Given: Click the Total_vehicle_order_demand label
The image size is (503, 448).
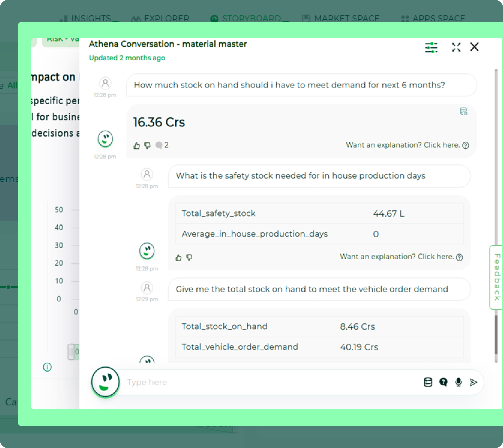Looking at the screenshot, I should click(x=240, y=347).
